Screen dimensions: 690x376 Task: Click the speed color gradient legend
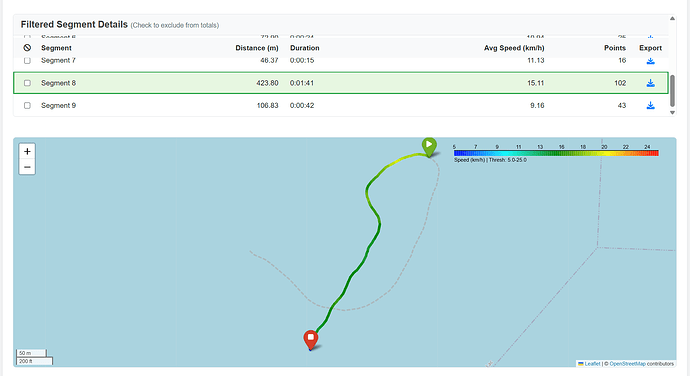click(556, 153)
